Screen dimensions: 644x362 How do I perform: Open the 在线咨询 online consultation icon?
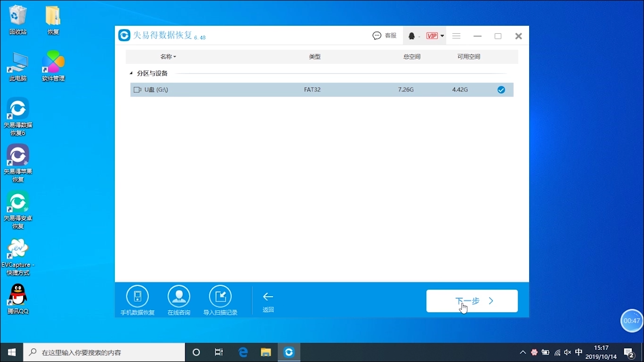(179, 296)
